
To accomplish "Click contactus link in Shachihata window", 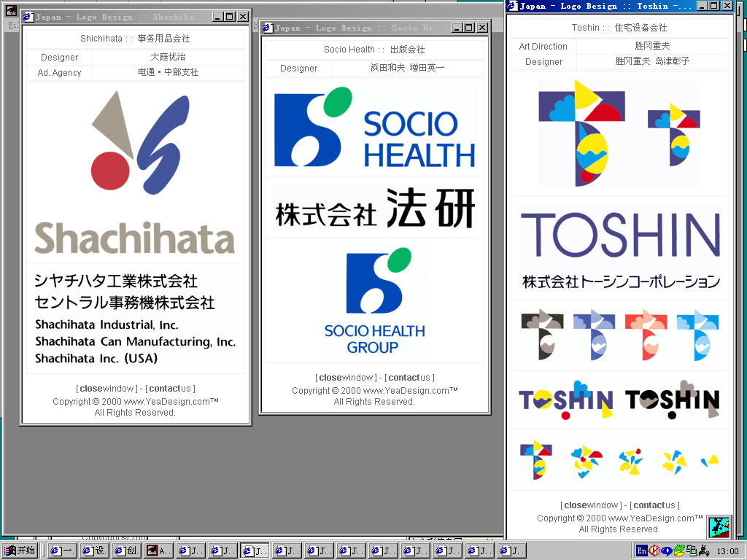I will click(170, 389).
